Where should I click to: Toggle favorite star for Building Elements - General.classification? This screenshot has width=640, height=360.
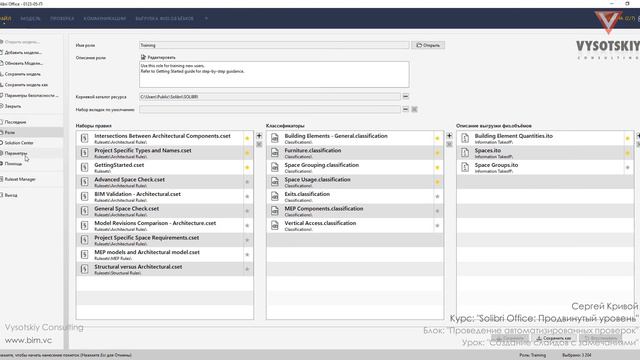coord(437,138)
